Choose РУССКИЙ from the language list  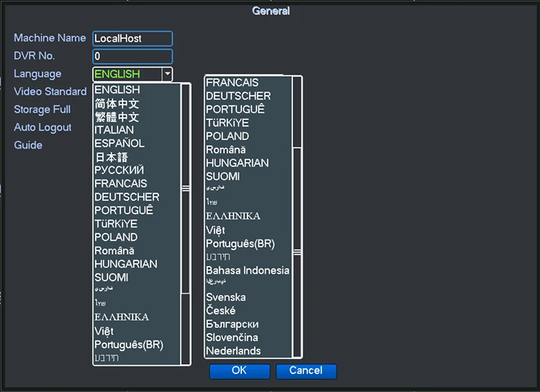[x=137, y=170]
